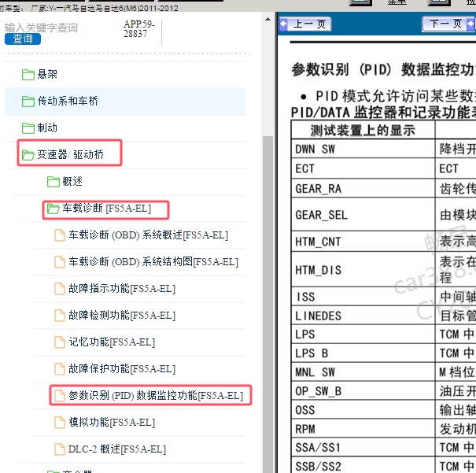Select the LINEDES table cell

click(x=363, y=315)
